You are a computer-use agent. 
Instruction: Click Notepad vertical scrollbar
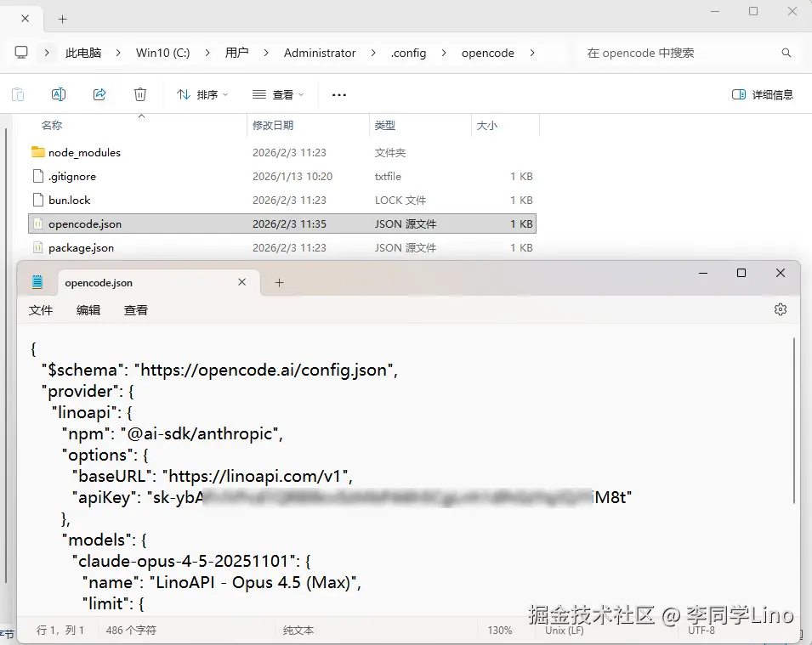(794, 421)
